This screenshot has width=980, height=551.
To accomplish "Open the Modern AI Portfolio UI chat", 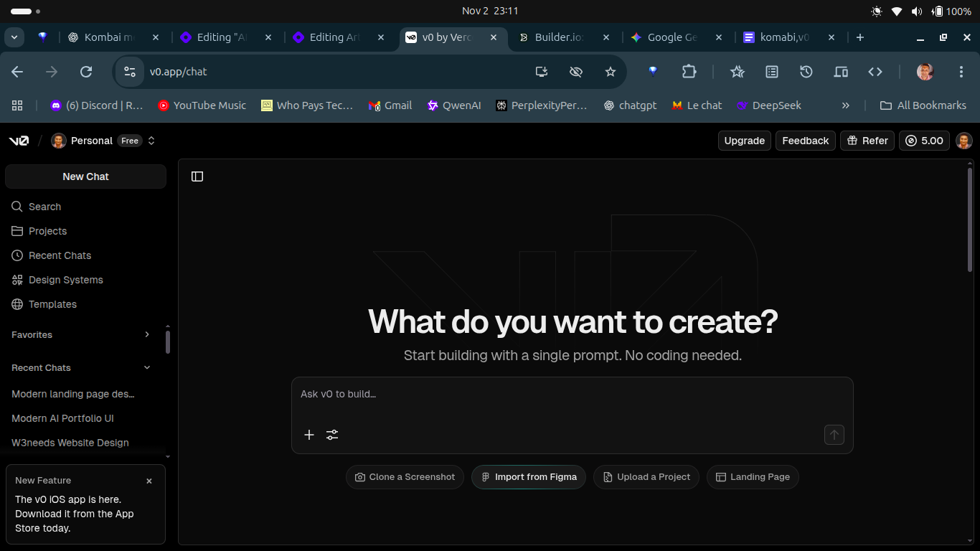I will coord(63,418).
